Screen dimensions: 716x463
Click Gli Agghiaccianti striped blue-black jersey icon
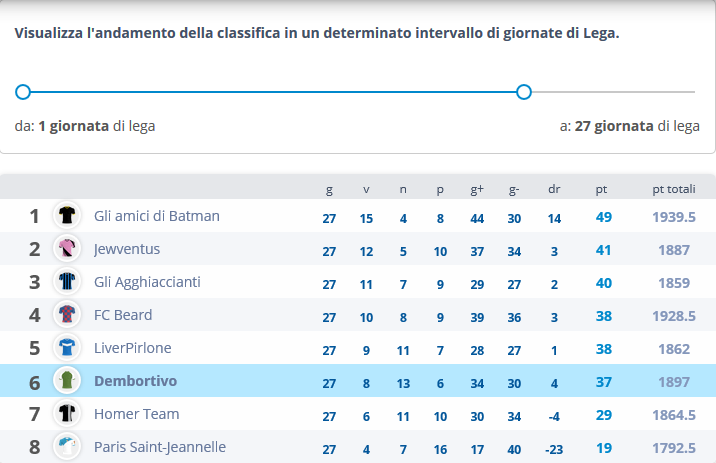coord(67,281)
